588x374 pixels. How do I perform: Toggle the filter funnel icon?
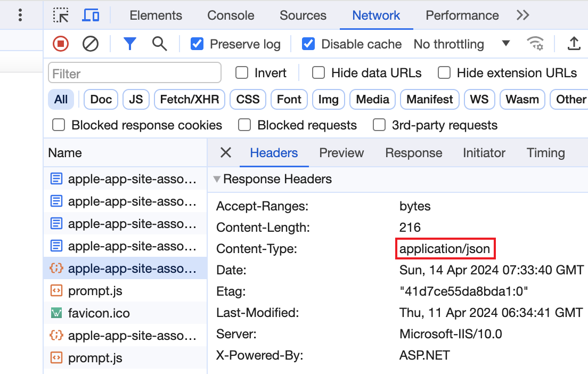coord(130,44)
